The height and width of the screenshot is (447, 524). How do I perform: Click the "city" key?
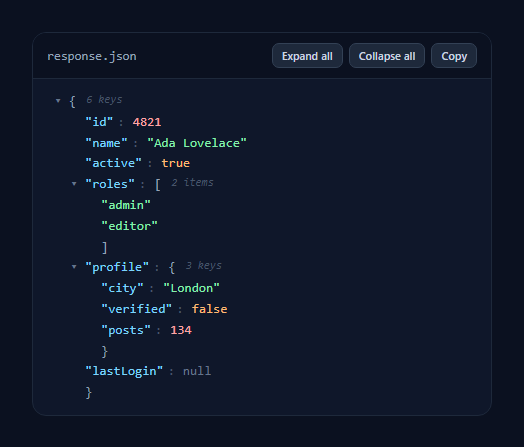coord(122,288)
